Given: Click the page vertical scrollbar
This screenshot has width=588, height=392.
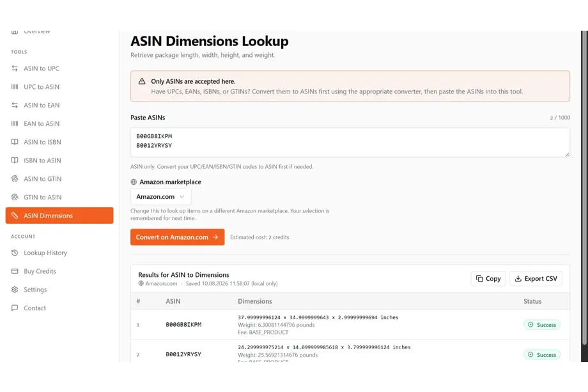Looking at the screenshot, I should click(x=584, y=187).
